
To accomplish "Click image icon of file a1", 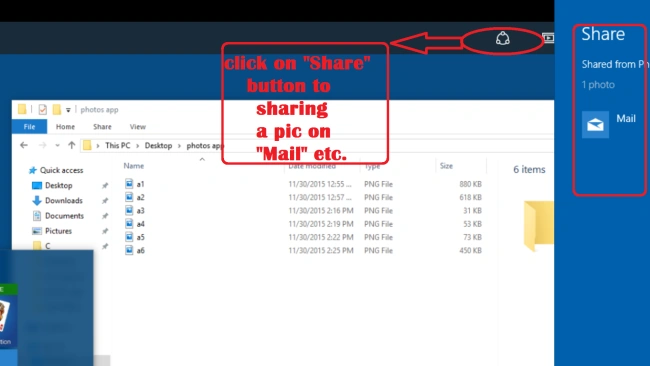I will click(129, 184).
